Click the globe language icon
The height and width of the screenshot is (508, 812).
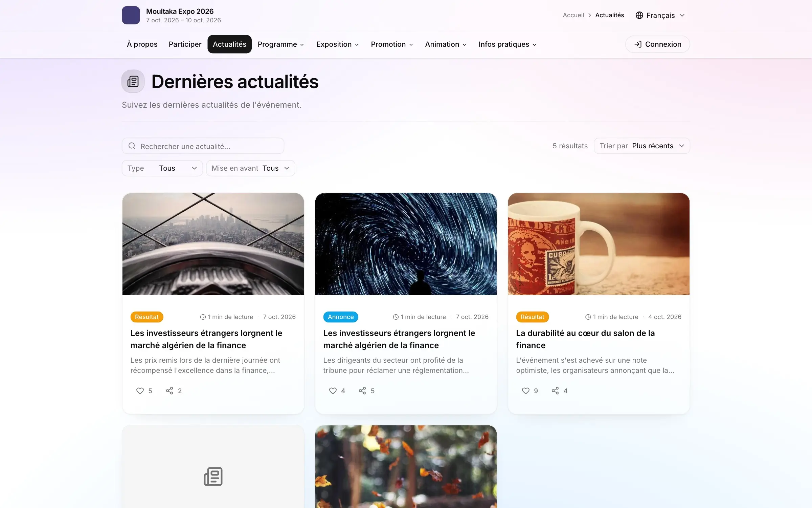point(639,15)
